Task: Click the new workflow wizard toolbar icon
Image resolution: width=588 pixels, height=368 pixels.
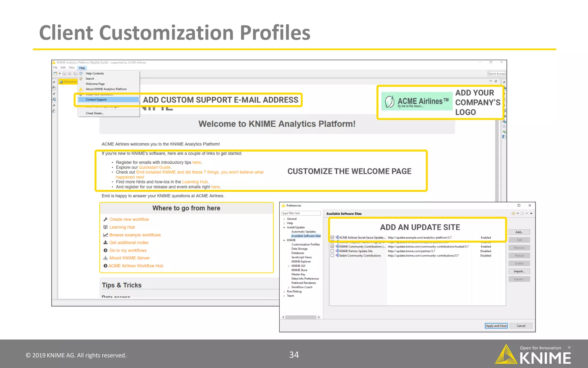Action: tap(55, 74)
